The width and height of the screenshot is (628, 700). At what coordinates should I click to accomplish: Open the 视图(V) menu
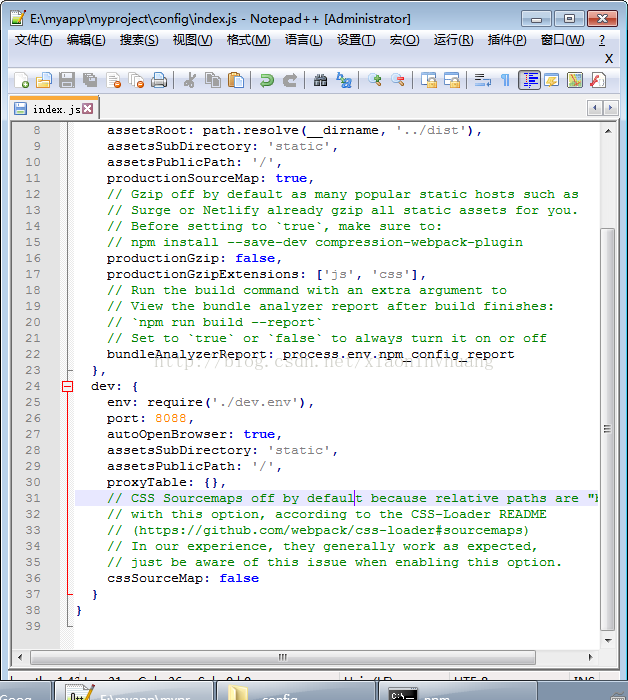192,40
